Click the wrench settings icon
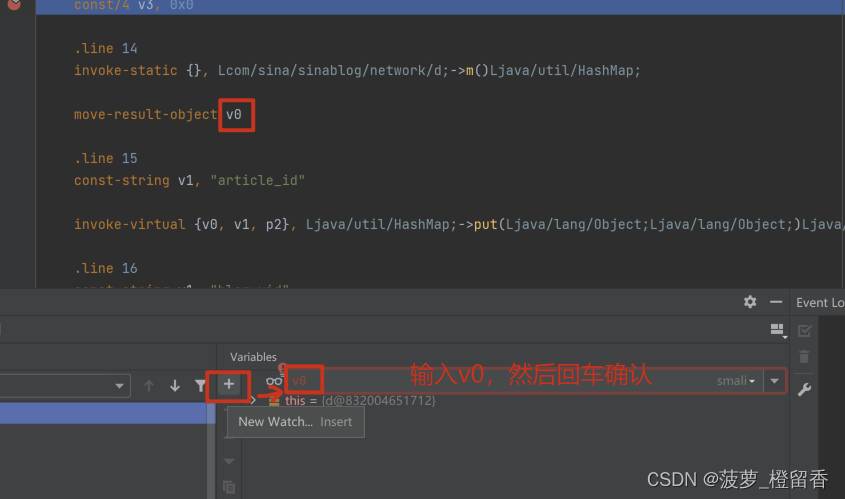This screenshot has width=845, height=499. pyautogui.click(x=804, y=389)
